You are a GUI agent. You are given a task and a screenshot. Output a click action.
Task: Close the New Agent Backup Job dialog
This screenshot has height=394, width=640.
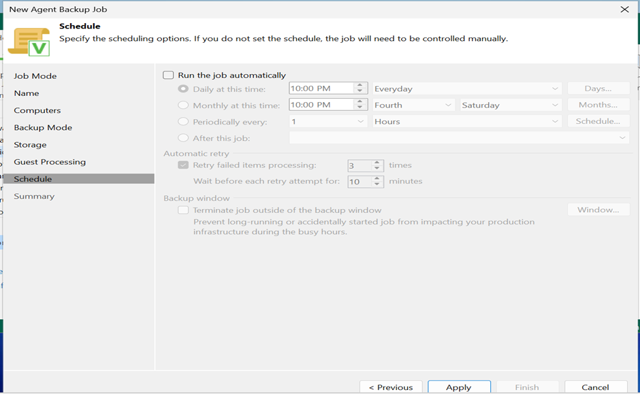click(624, 9)
